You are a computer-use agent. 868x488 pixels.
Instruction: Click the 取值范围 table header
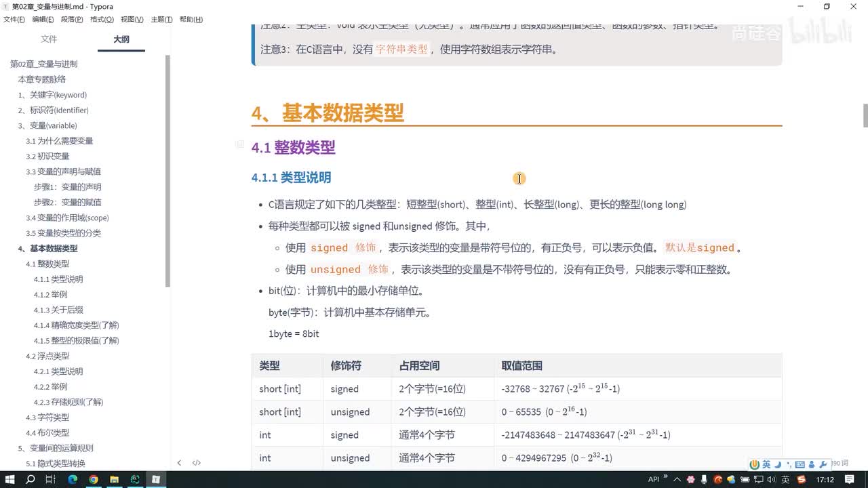coord(521,365)
